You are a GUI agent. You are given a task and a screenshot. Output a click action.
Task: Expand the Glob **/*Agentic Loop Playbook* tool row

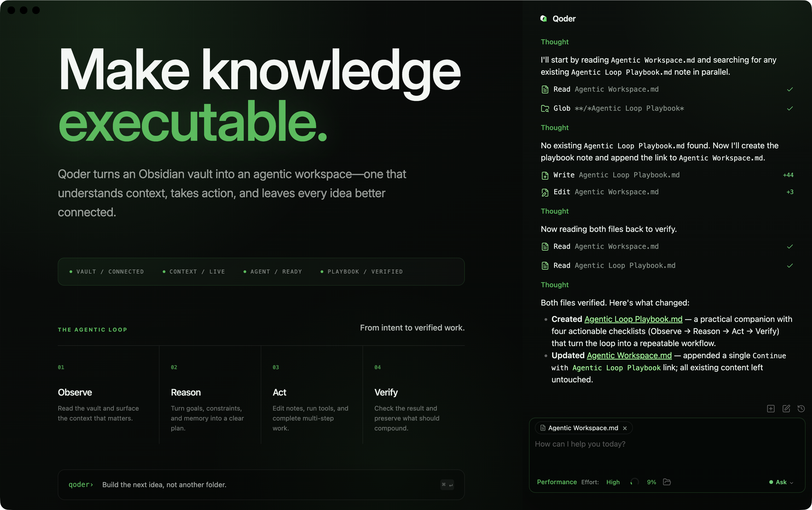point(667,109)
